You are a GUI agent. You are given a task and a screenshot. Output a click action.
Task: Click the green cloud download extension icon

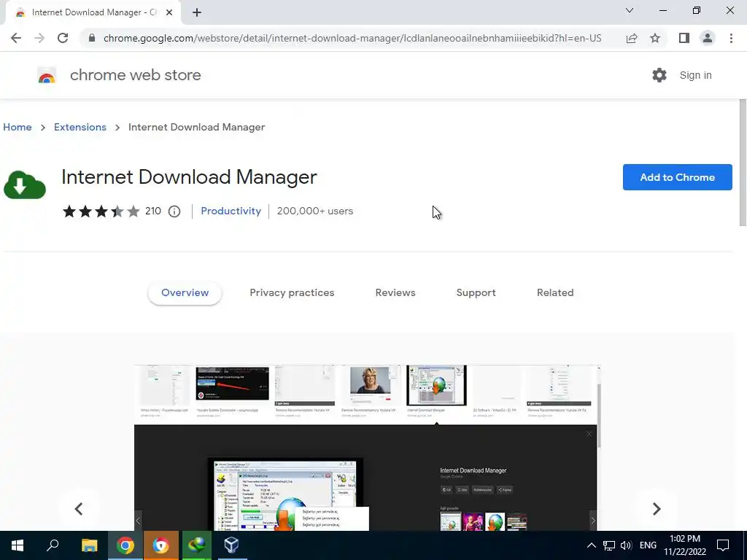25,184
